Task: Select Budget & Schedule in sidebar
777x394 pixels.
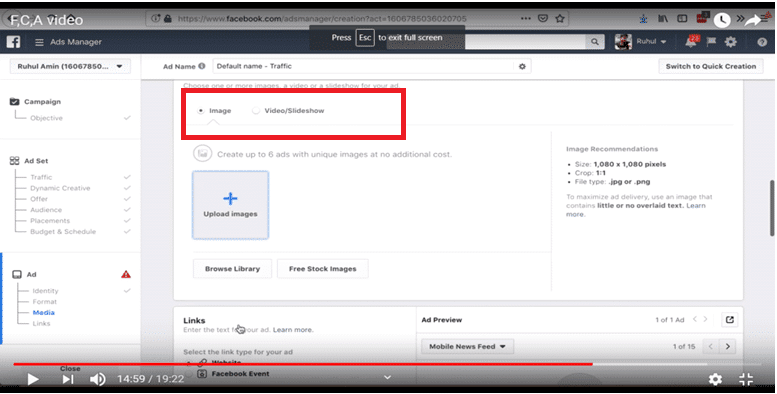Action: click(63, 231)
